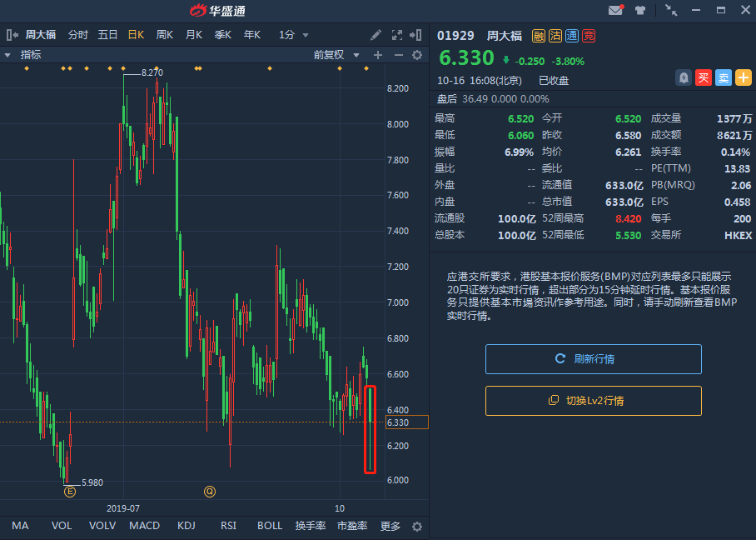Toggle the MA indicator
This screenshot has height=540, width=756.
click(x=20, y=526)
